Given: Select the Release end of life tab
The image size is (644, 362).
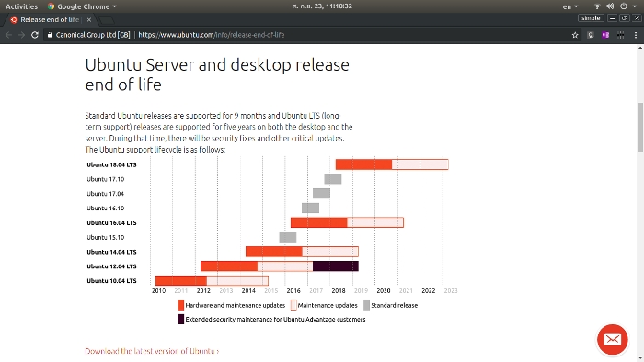Looking at the screenshot, I should pos(50,19).
